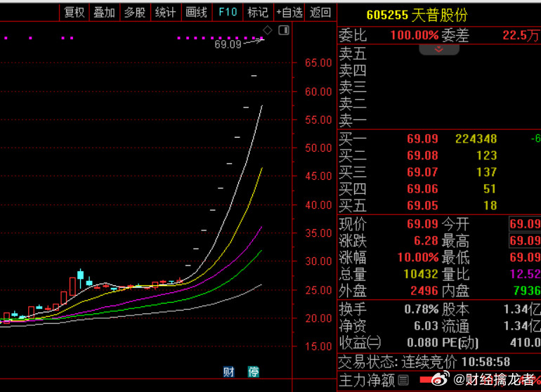Open the 主力净额 detail list icon
The width and height of the screenshot is (541, 392).
coord(403,380)
